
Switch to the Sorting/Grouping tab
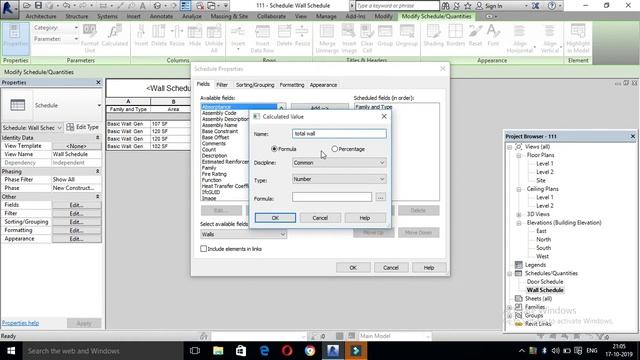[255, 85]
